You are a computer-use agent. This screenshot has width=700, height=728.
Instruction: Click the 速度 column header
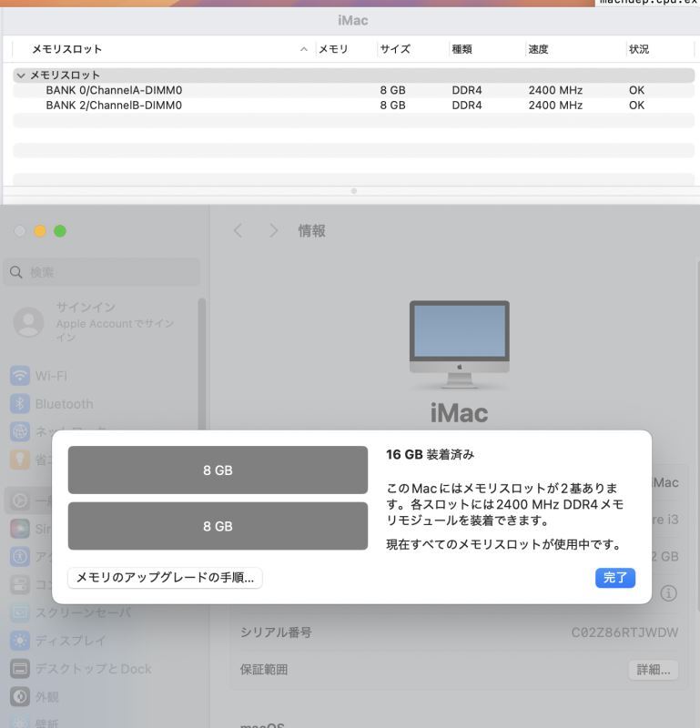pos(538,49)
